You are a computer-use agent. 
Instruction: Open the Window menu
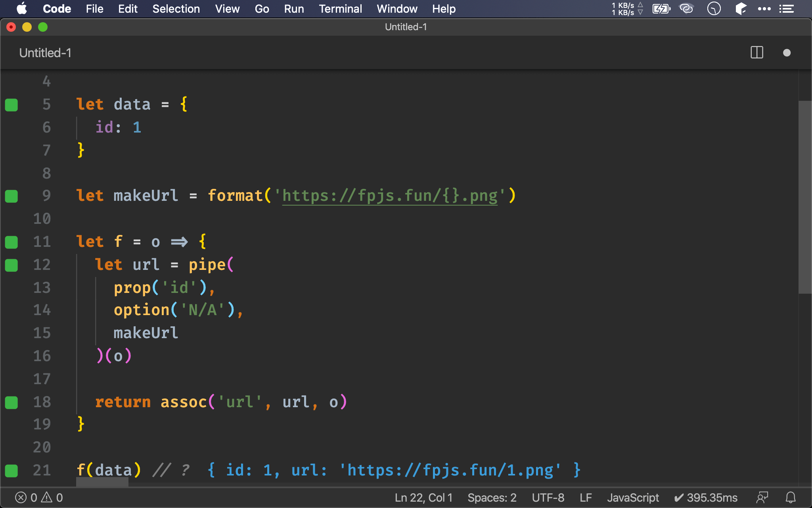[397, 9]
